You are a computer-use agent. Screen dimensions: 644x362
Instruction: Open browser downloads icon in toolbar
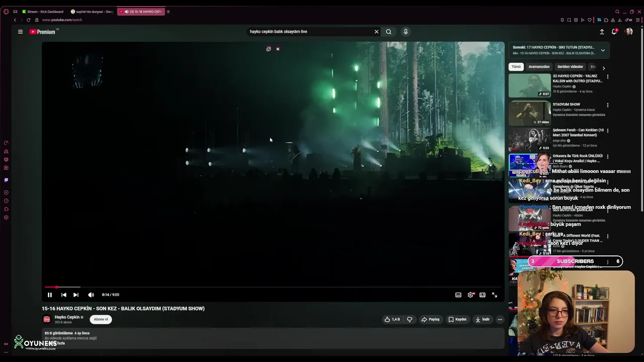point(619,20)
